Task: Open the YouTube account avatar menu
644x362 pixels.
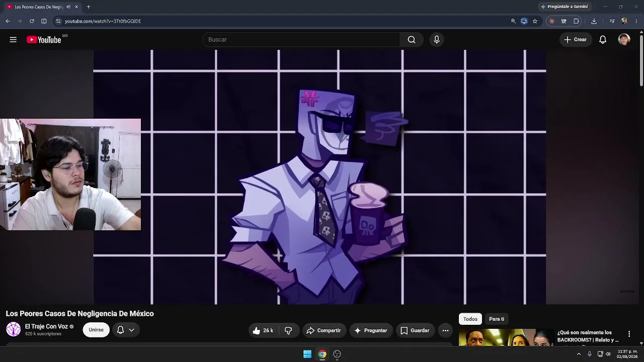Action: tap(624, 40)
